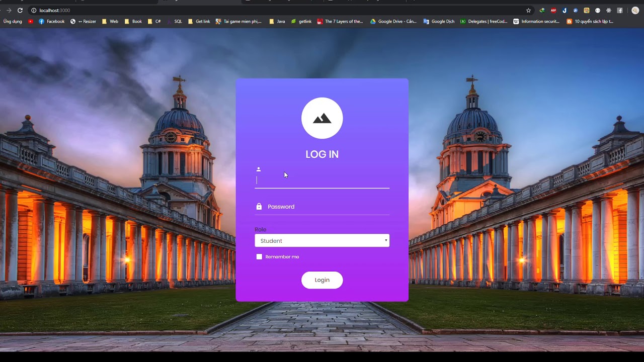The image size is (644, 362).
Task: Click the Facebook-style extension icon in toolbar
Action: point(620,10)
